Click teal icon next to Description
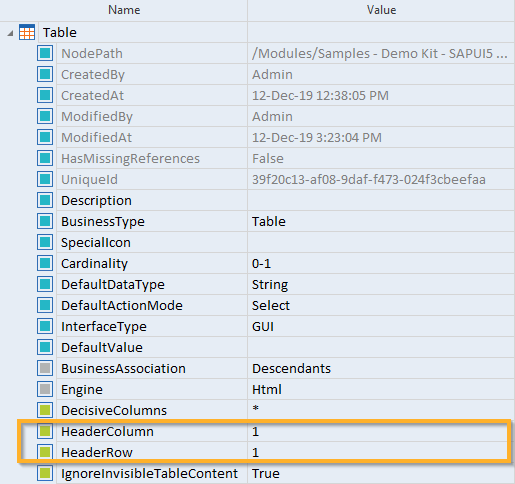The height and width of the screenshot is (484, 515). (x=45, y=200)
